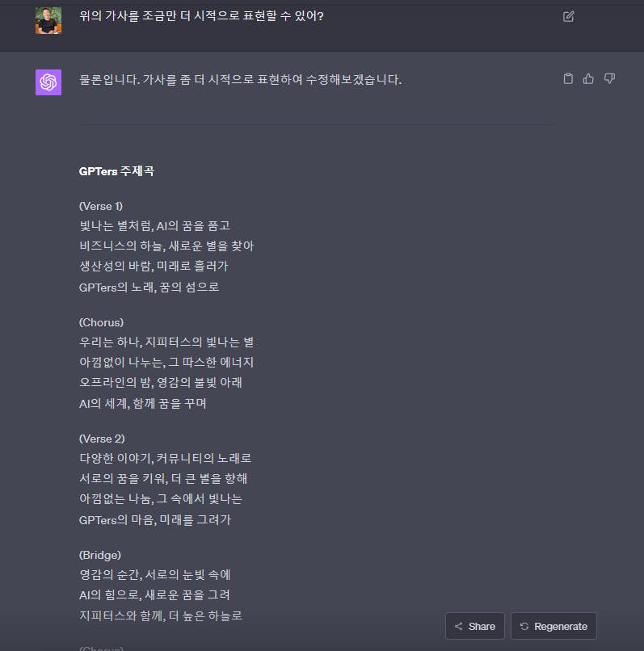This screenshot has width=644, height=651.
Task: Click the reply line starting 물론입니다
Action: click(241, 79)
